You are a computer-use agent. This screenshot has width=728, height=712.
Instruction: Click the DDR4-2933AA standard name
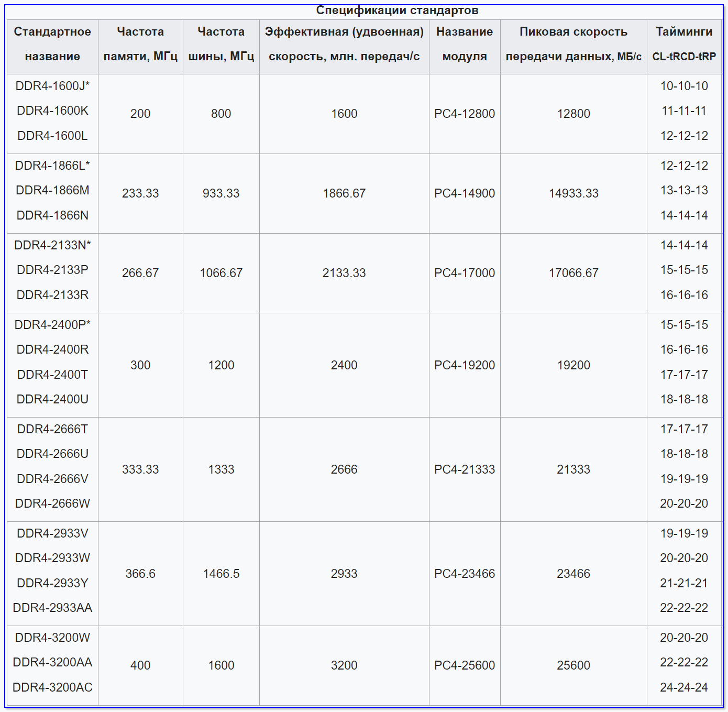click(x=52, y=608)
